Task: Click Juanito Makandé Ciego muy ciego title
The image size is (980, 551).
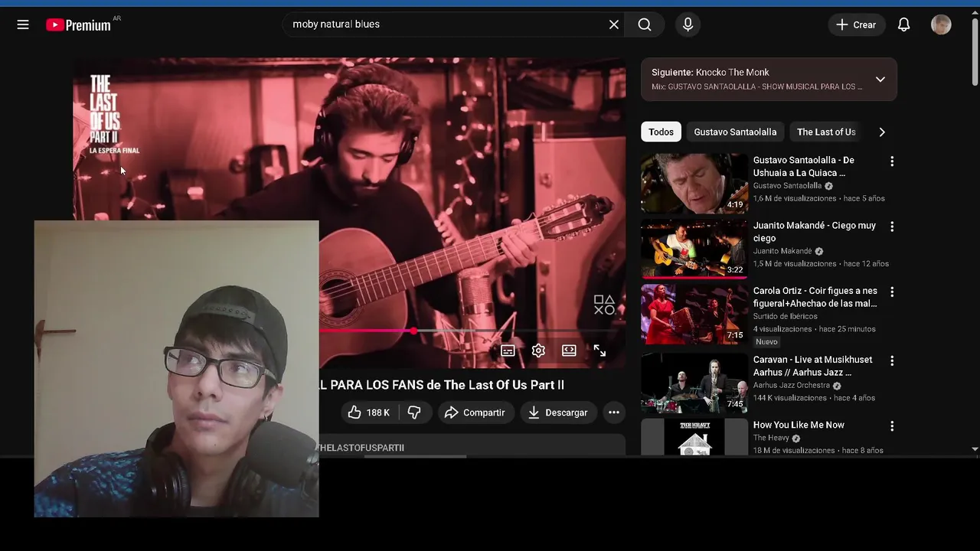Action: pyautogui.click(x=815, y=232)
